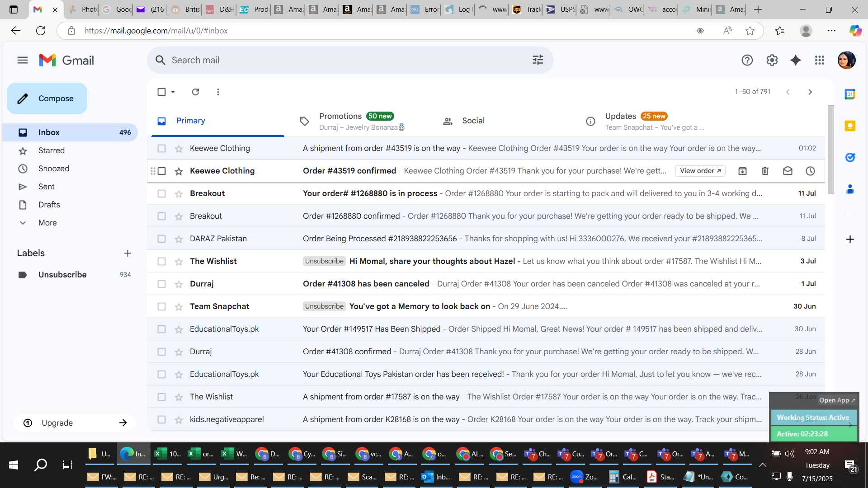The width and height of the screenshot is (868, 488).
Task: Click Unsubscribe chip on The Wishlist email
Action: (x=324, y=261)
